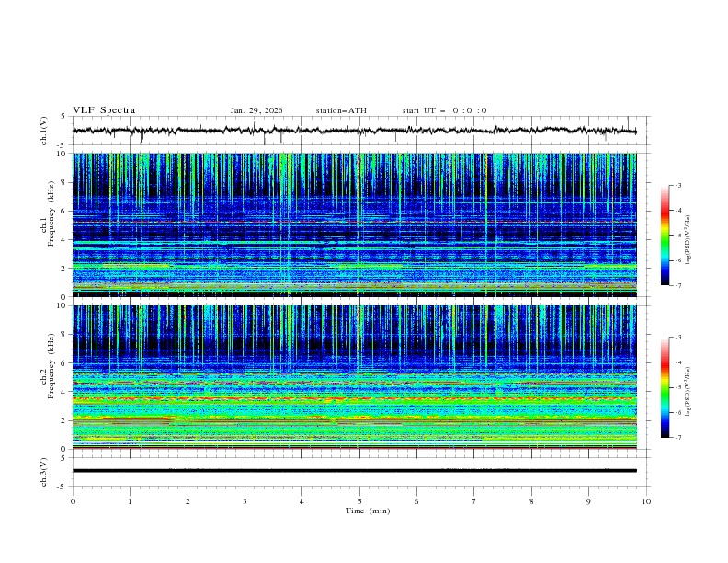The width and height of the screenshot is (728, 563).
Task: Select the Jan. 29, 2026 date label
Action: click(256, 110)
